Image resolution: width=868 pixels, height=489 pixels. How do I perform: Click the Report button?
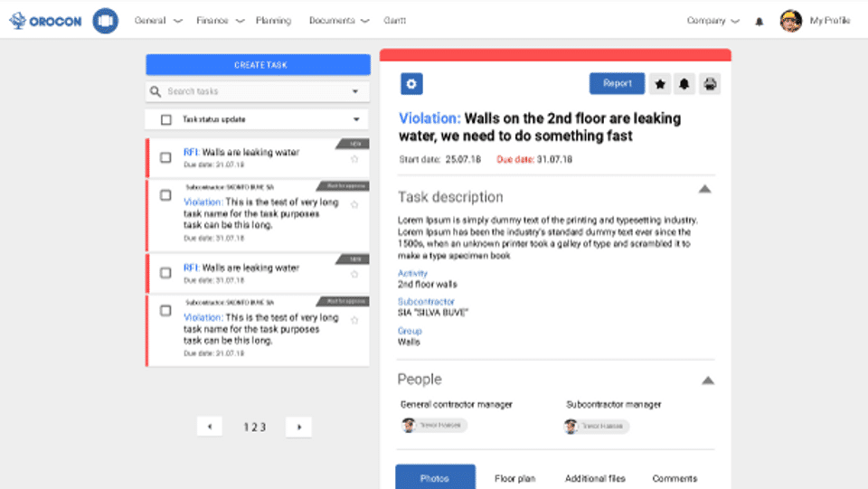[617, 83]
